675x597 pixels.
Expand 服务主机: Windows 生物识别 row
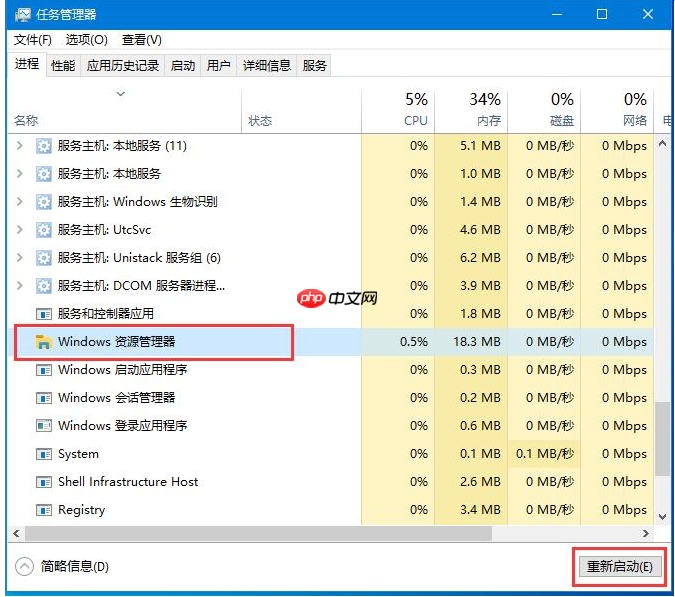(x=19, y=201)
